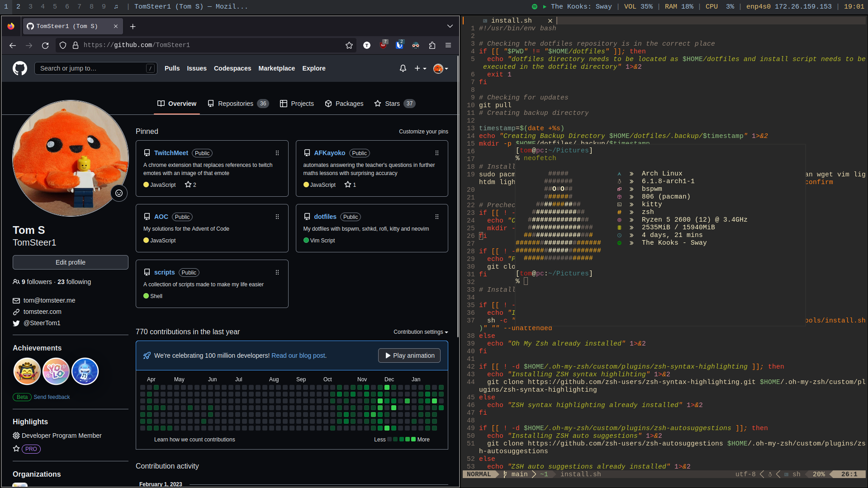The image size is (868, 488).
Task: Open the drag handle on the dotfiles pin
Action: [x=437, y=217]
